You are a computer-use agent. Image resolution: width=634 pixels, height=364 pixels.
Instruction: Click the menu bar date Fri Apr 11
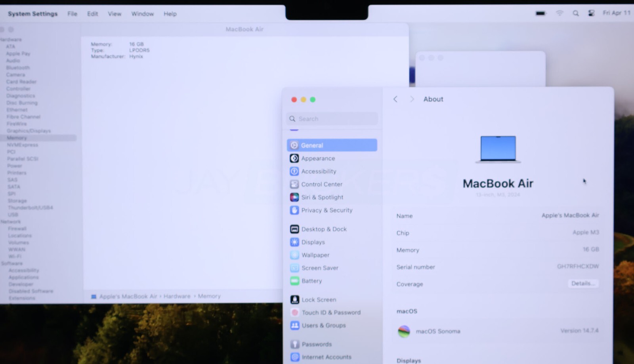[x=617, y=13]
